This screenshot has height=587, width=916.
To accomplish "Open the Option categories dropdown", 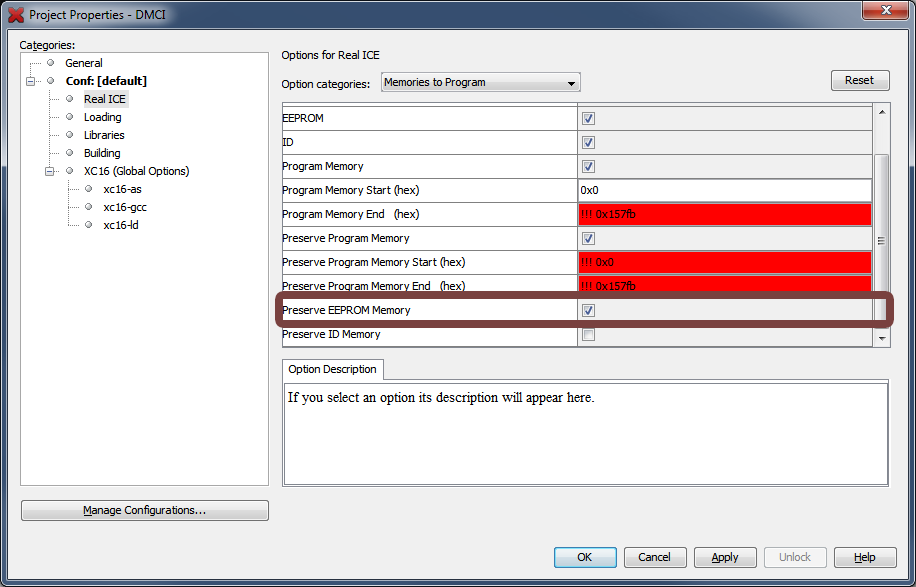I will (480, 83).
